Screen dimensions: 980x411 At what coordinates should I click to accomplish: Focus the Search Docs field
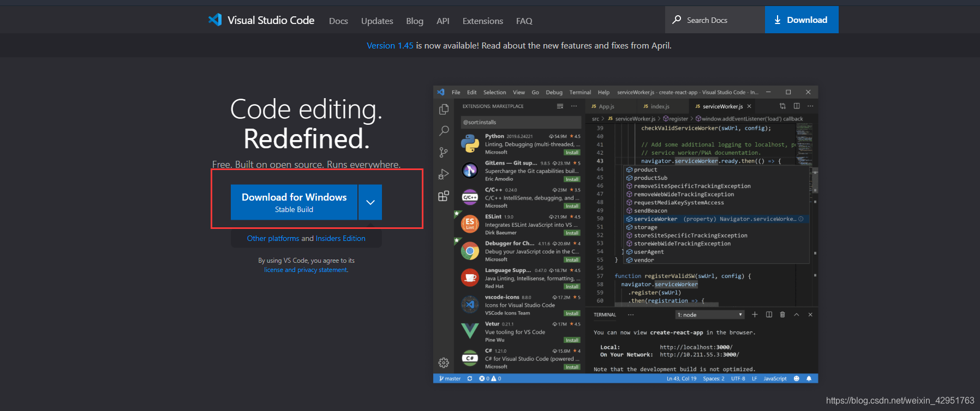coord(715,20)
